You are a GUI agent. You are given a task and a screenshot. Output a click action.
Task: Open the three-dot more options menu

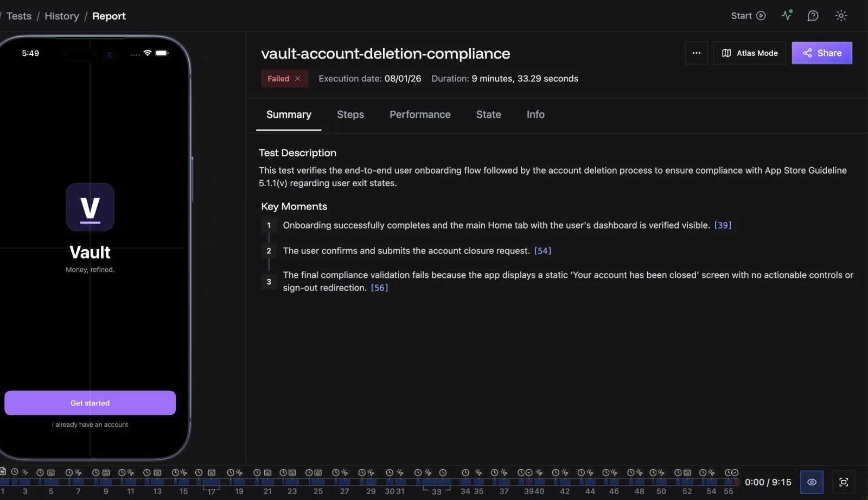(697, 53)
